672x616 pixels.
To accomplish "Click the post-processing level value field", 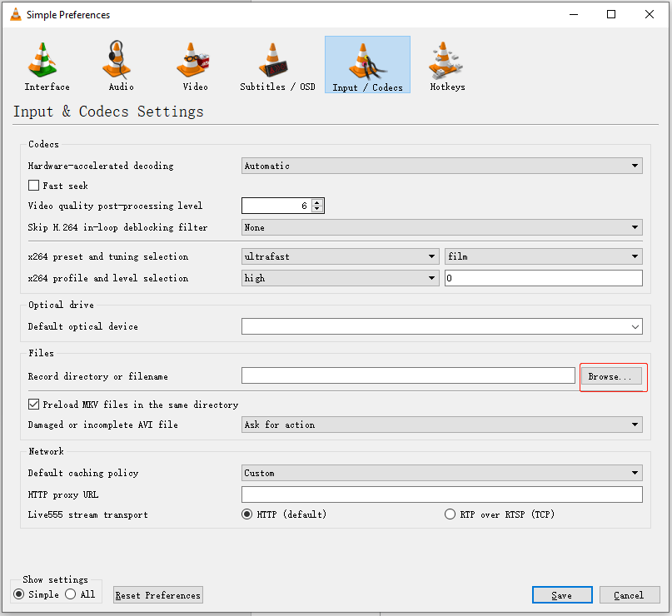I will 276,206.
